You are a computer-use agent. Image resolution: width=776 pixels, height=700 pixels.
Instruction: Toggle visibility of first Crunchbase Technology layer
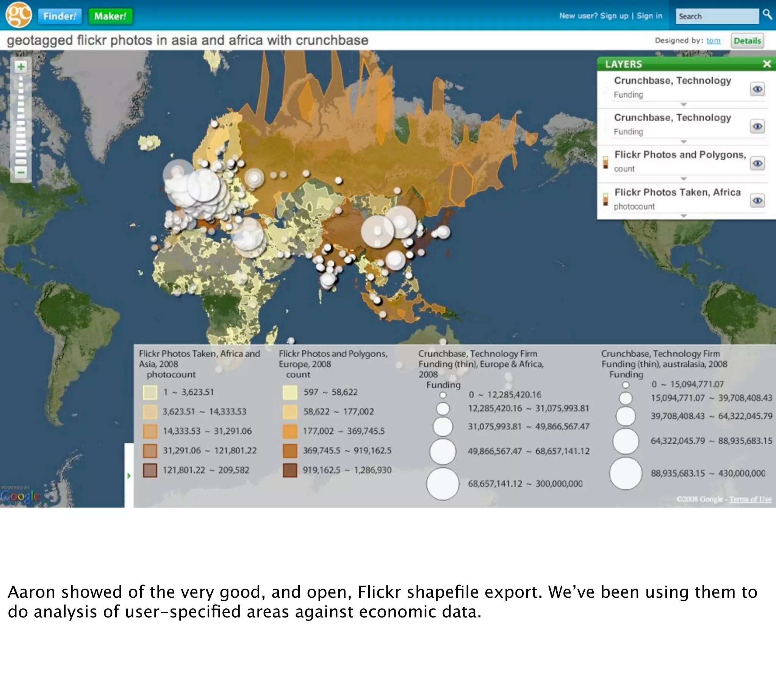coord(757,89)
